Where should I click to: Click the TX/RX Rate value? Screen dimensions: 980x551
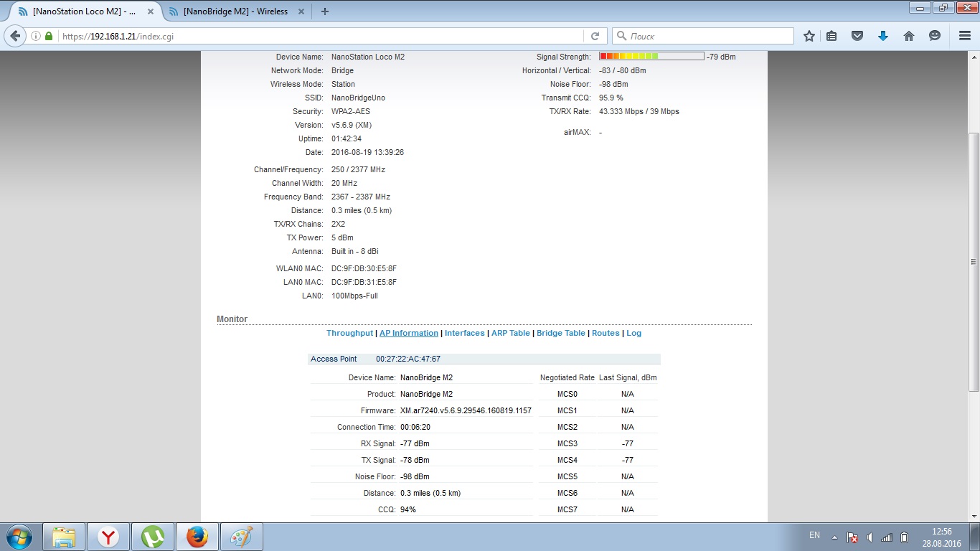639,111
